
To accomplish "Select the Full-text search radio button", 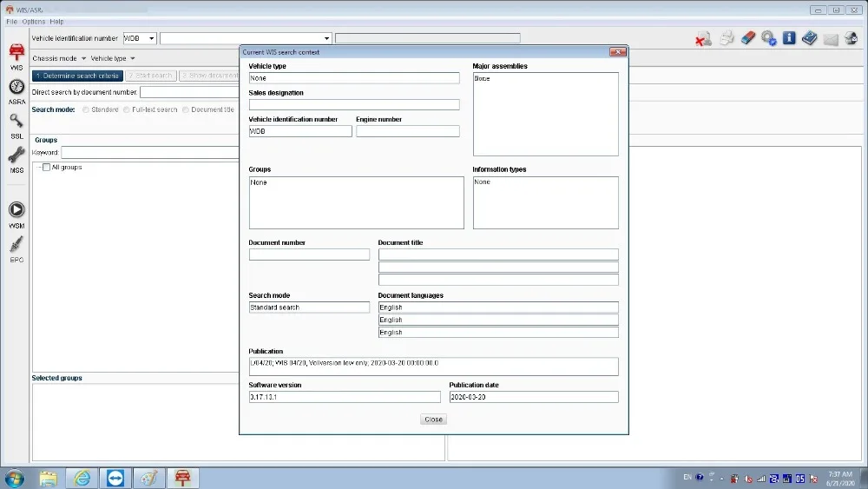I will click(x=127, y=109).
